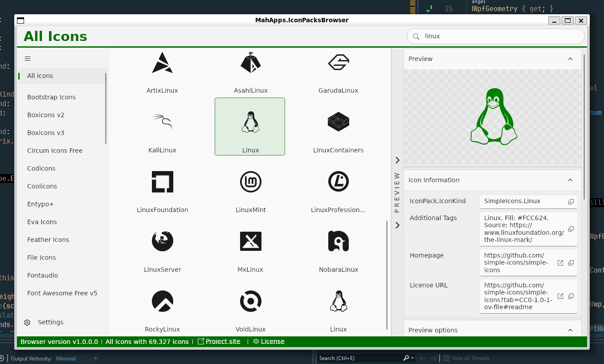Open the License link in status bar
Screen dimensions: 604x364
272,341
